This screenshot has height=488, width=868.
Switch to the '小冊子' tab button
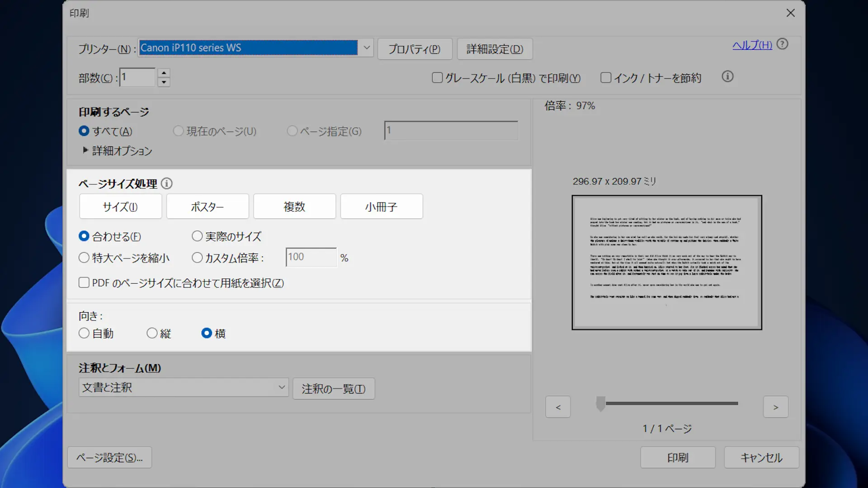tap(382, 206)
